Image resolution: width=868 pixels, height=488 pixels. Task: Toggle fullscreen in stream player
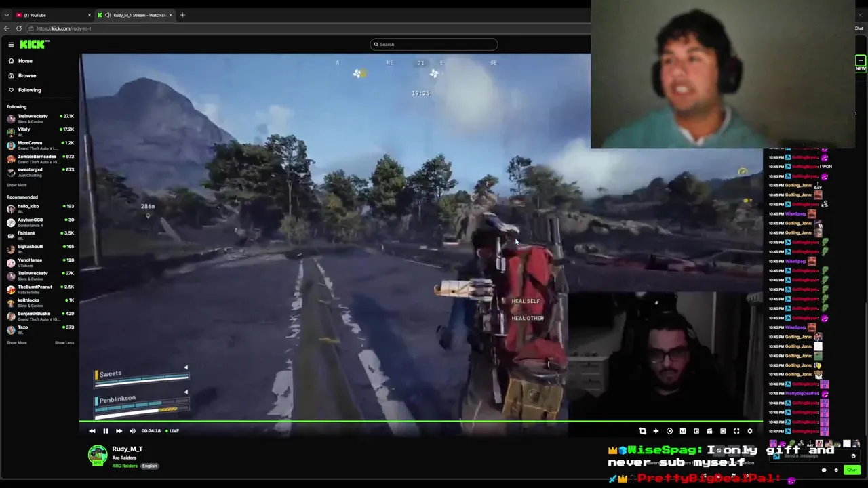(x=736, y=431)
